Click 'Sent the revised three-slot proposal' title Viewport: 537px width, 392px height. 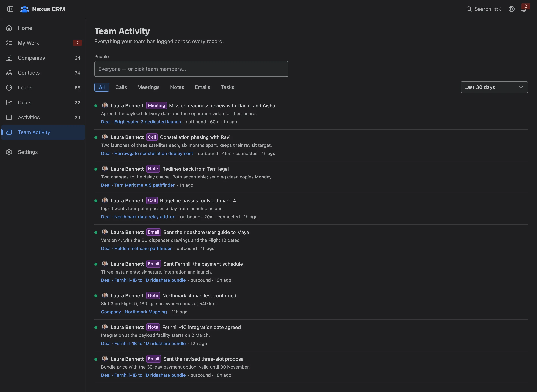[x=204, y=359]
